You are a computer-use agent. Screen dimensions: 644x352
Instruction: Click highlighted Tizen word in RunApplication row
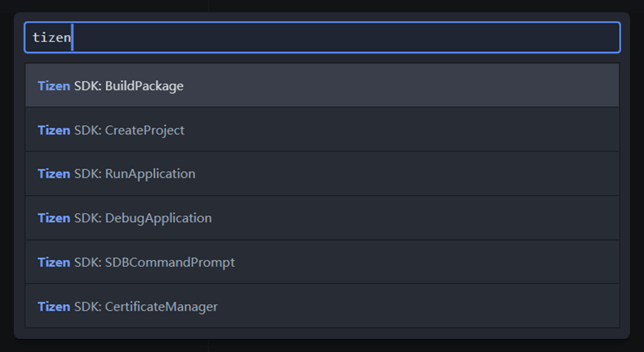(54, 173)
